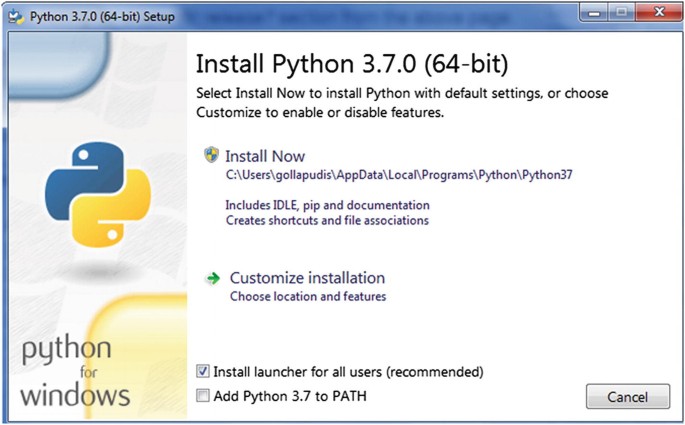Click 'Install launcher for all users (recommended)' label
This screenshot has width=685, height=425.
coord(348,372)
